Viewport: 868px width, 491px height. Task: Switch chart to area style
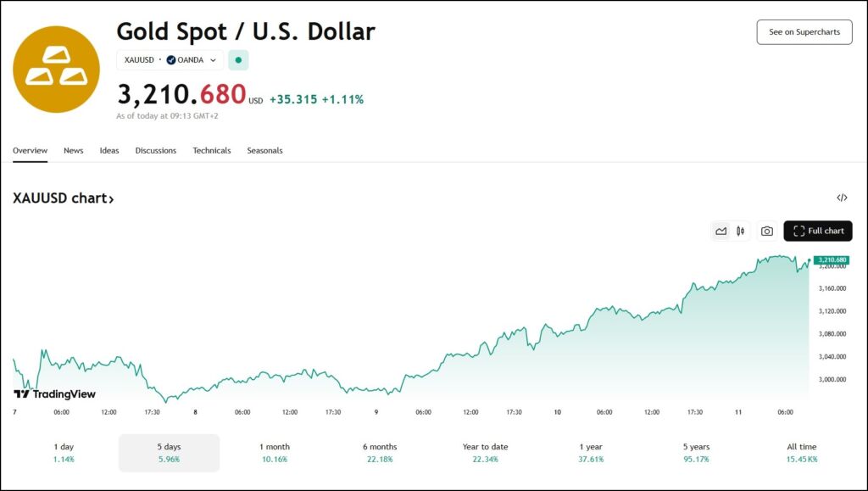tap(721, 231)
